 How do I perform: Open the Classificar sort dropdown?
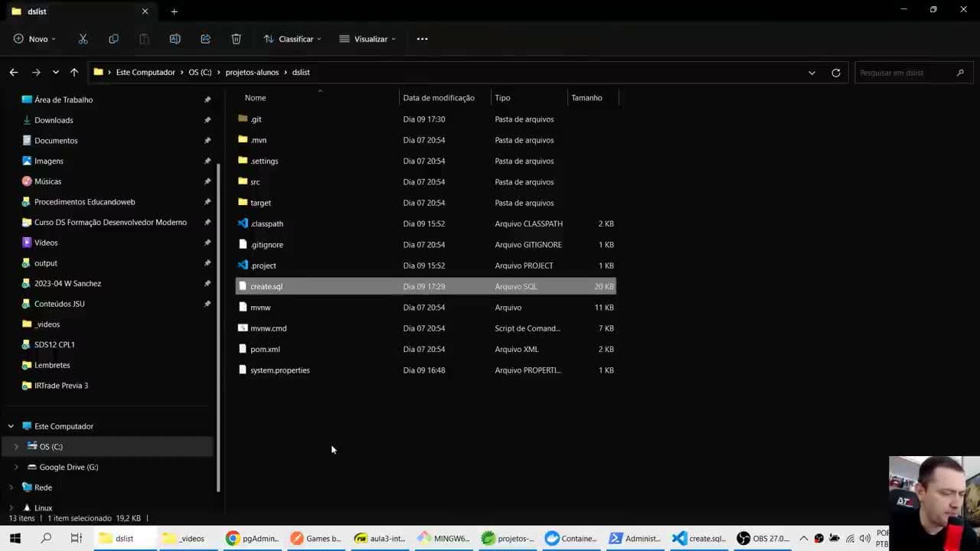(x=292, y=39)
